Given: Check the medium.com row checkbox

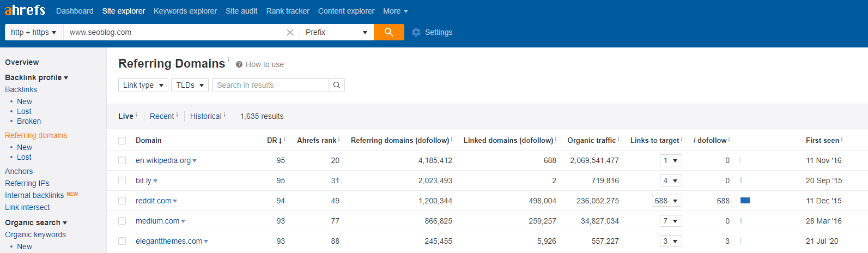Looking at the screenshot, I should (122, 221).
